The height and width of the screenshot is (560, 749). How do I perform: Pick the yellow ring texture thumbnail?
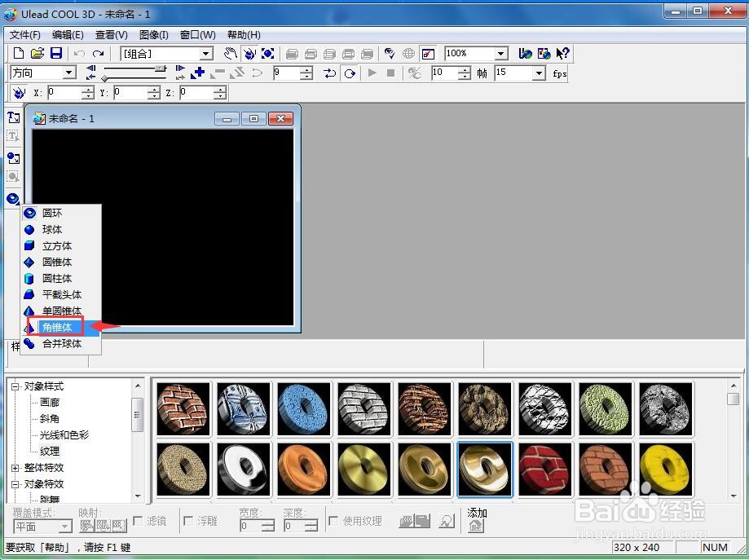pos(666,470)
